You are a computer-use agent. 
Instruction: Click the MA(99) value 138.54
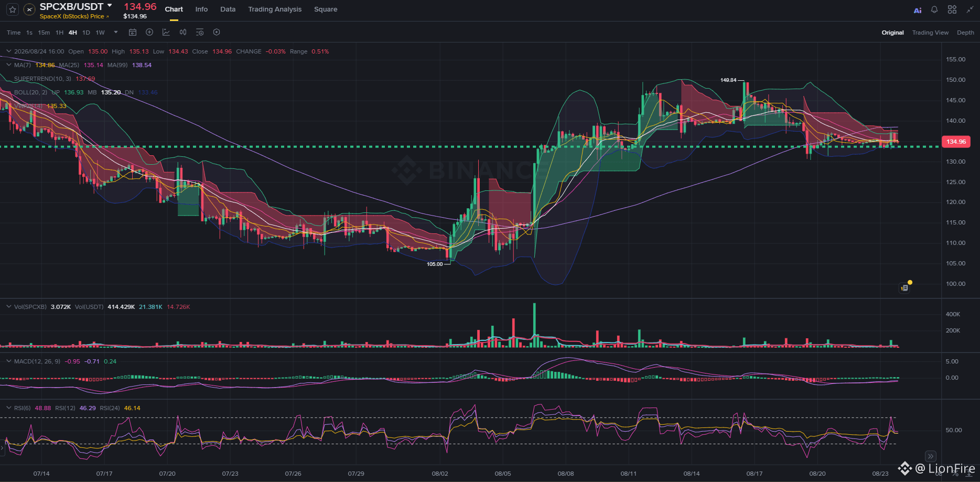coord(142,65)
